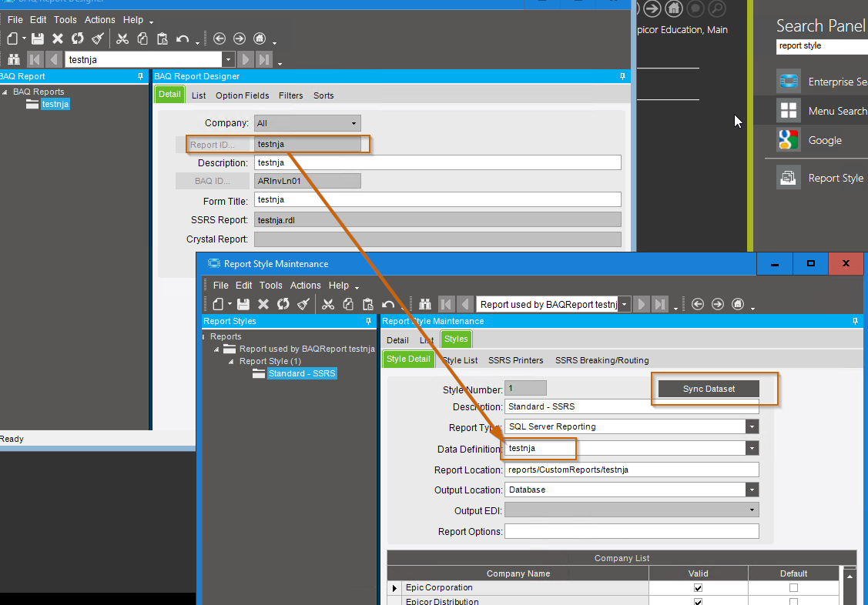Image resolution: width=868 pixels, height=605 pixels.
Task: Click Cut scissors icon in BAQ Report Designer toolbar
Action: 122,38
